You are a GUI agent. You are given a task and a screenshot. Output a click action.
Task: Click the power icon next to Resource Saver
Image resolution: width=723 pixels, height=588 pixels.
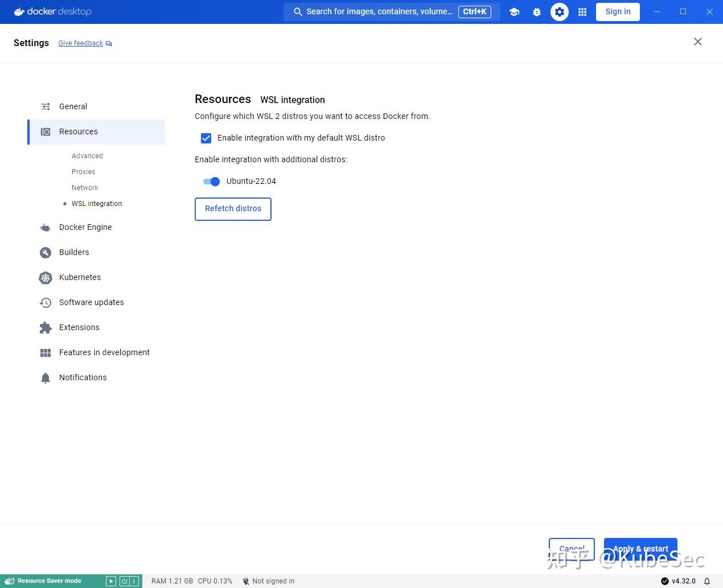125,581
